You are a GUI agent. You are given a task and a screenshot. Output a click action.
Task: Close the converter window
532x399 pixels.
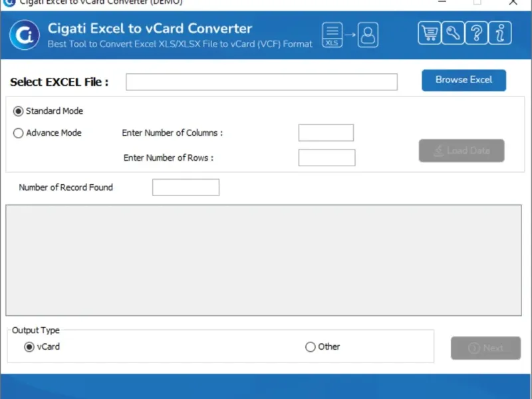(x=513, y=2)
